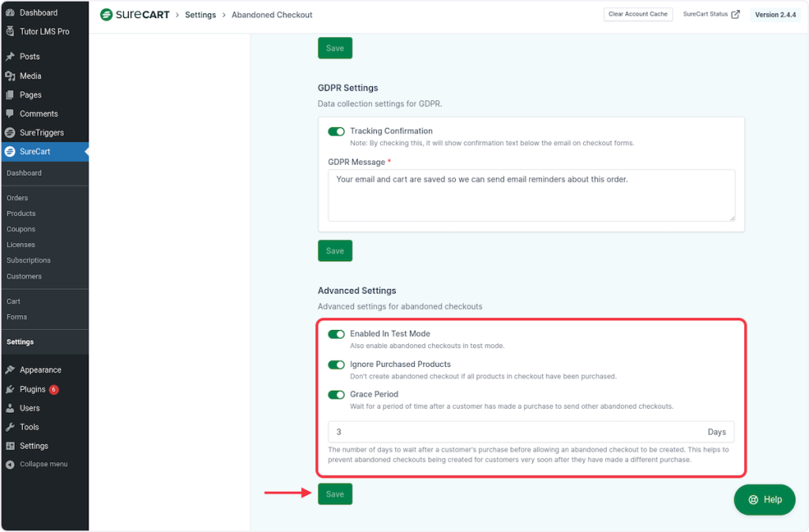Image resolution: width=809 pixels, height=532 pixels.
Task: Turn off Ignore Purchased Products toggle
Action: point(337,365)
